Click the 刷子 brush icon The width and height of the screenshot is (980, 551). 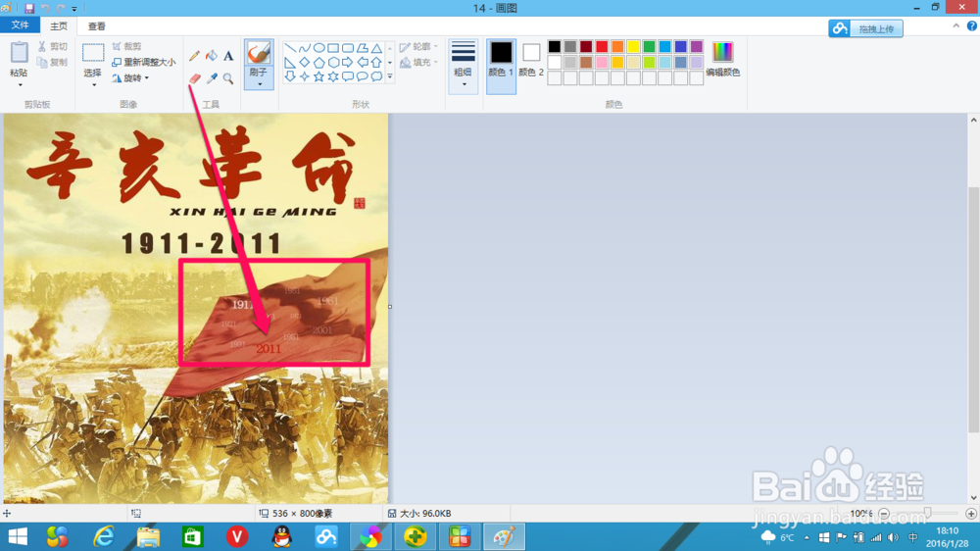coord(259,53)
